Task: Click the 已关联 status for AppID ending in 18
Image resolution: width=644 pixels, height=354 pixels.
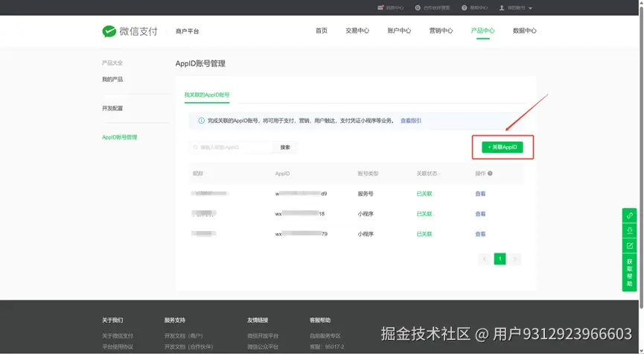Action: pos(424,214)
